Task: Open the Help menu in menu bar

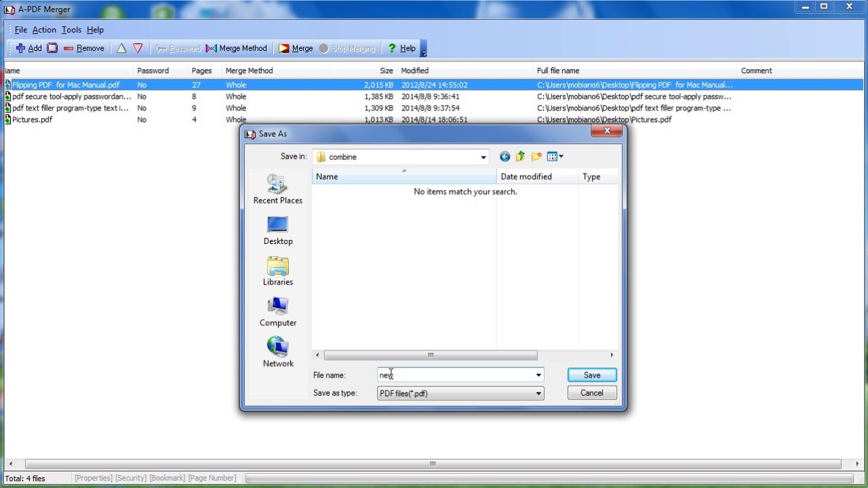Action: tap(95, 30)
